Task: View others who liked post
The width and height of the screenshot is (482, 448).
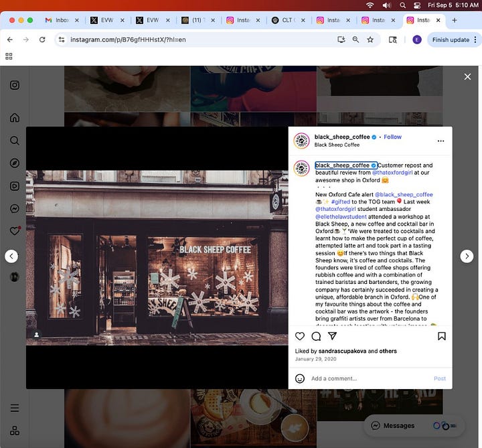Action: coord(388,351)
